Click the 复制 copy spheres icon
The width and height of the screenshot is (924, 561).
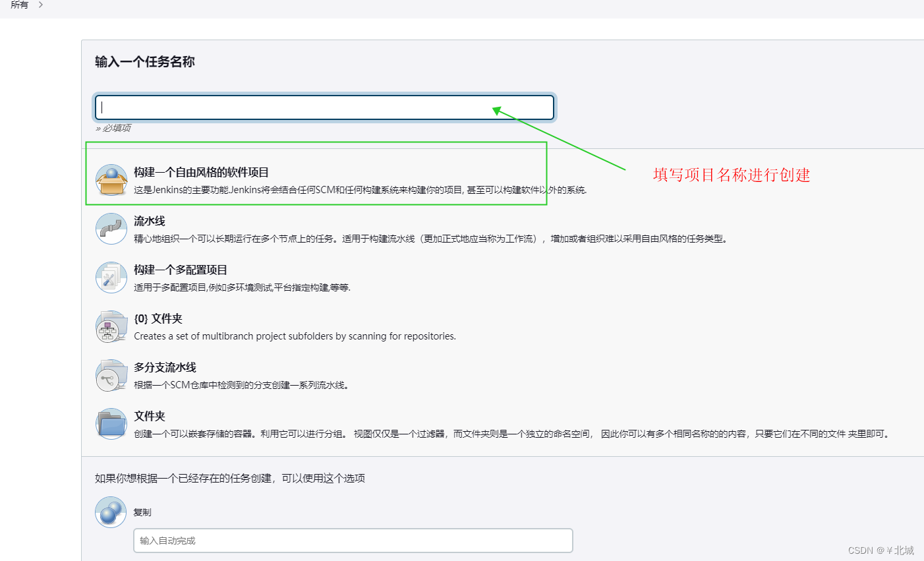click(x=111, y=512)
